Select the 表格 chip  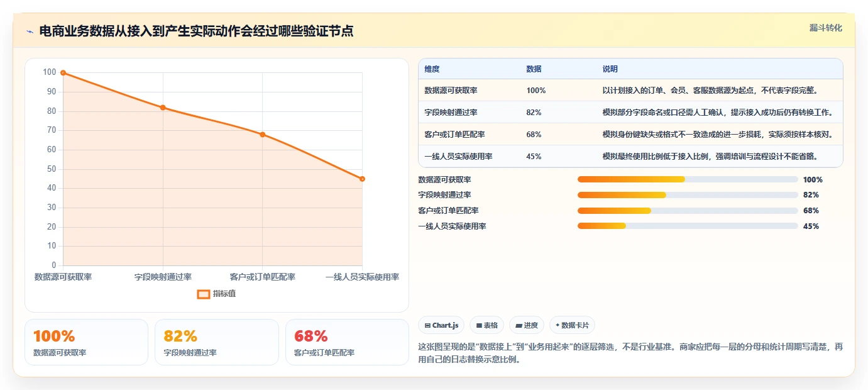[486, 325]
